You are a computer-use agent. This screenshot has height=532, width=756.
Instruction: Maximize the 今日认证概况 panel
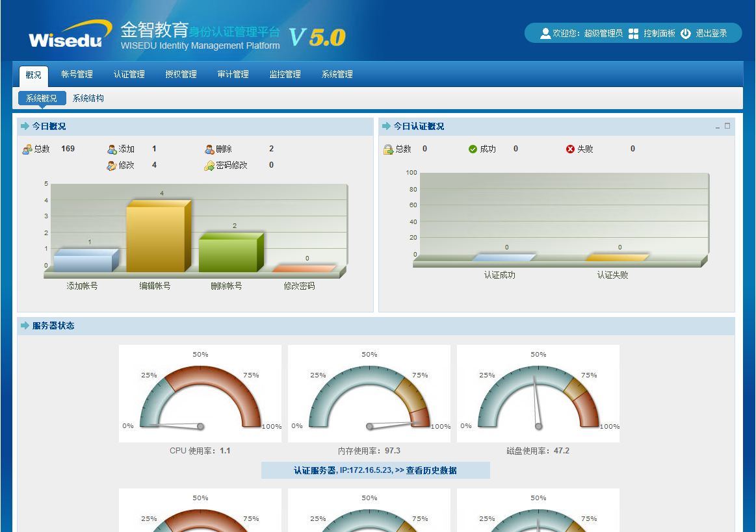pyautogui.click(x=727, y=126)
